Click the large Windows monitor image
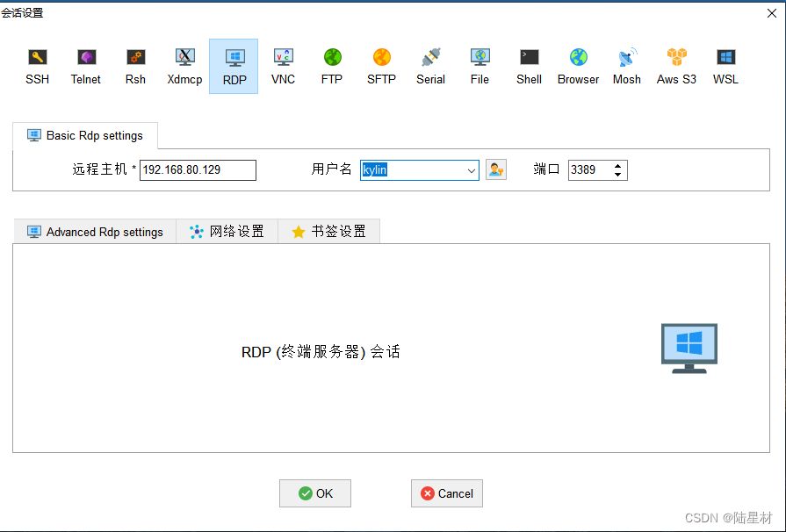This screenshot has height=532, width=786. click(x=689, y=349)
